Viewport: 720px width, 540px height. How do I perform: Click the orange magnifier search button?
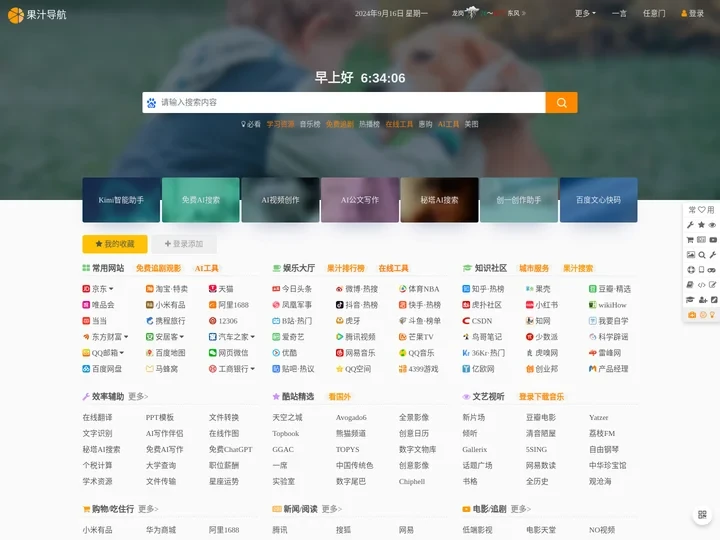point(561,102)
